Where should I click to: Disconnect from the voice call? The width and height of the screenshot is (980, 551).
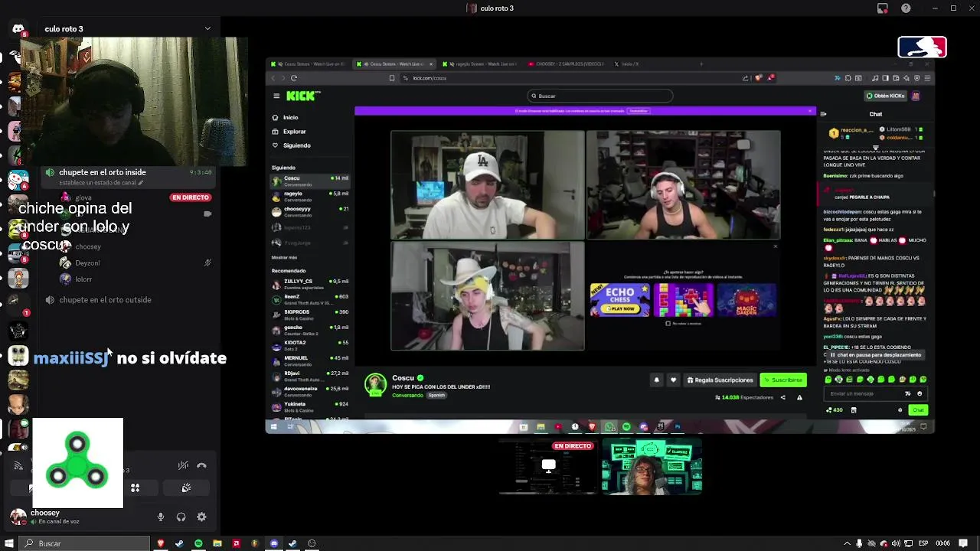(201, 465)
